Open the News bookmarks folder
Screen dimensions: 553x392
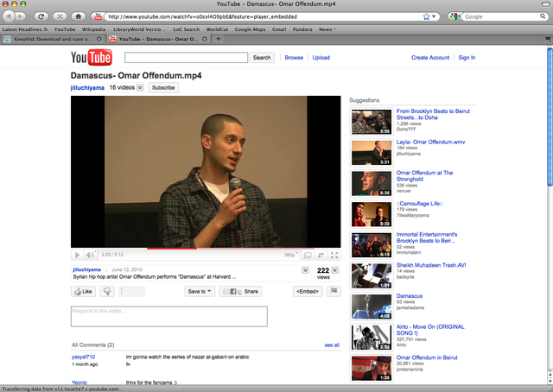coord(327,29)
